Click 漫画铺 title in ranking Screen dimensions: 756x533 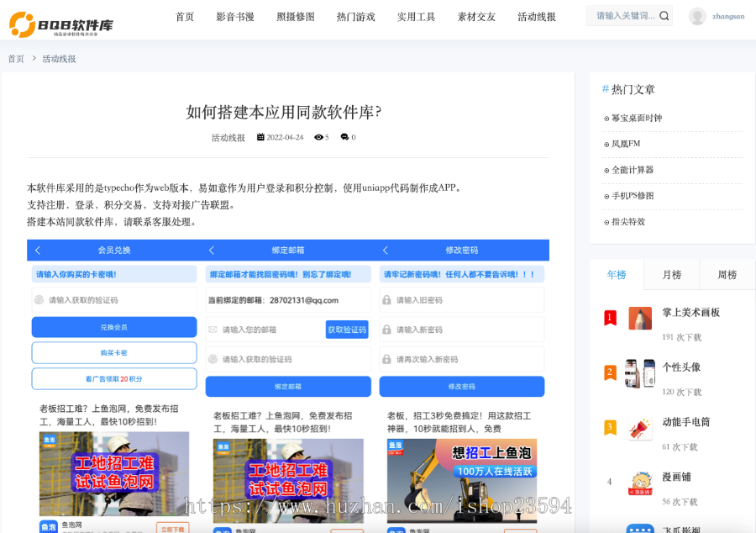[676, 477]
